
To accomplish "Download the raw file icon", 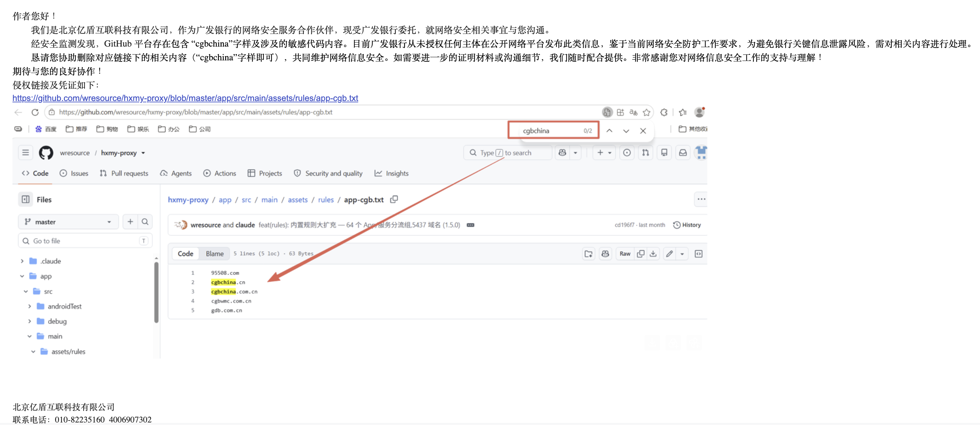I will [x=653, y=254].
